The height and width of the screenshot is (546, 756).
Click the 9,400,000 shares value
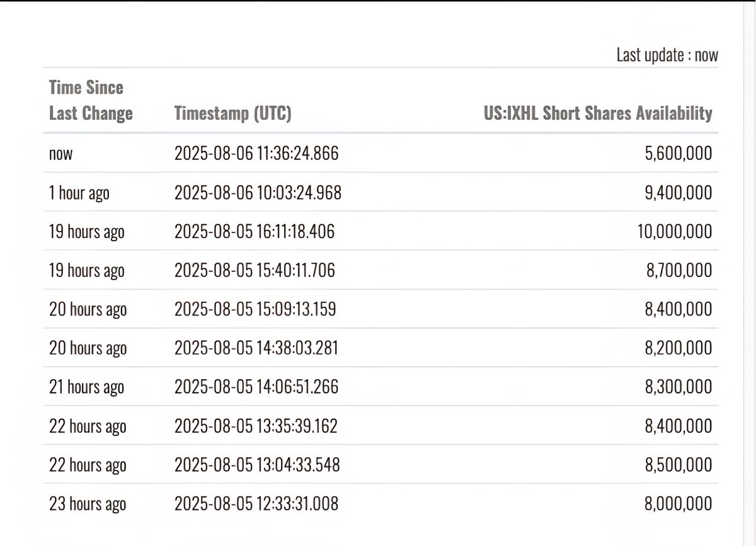click(679, 192)
